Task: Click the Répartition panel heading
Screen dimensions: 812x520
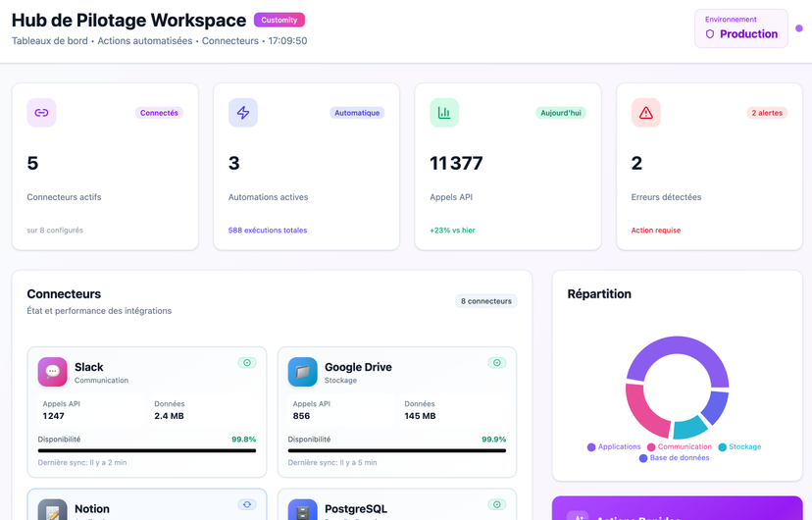Action: [599, 293]
